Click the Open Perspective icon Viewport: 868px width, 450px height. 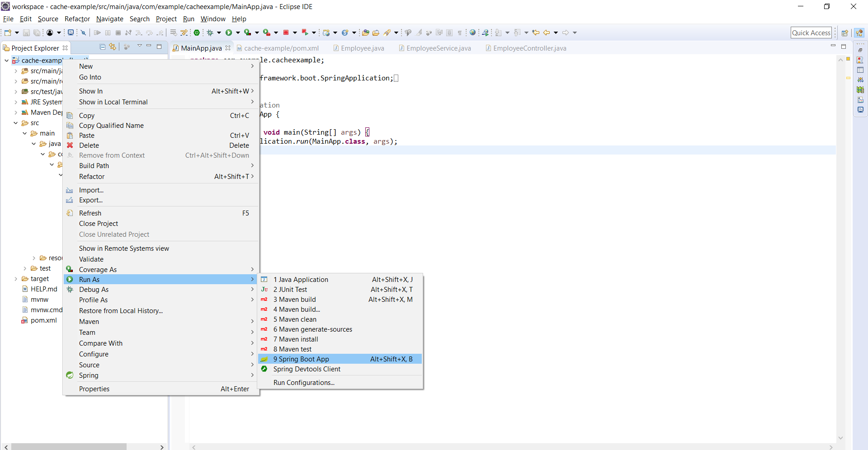point(844,33)
